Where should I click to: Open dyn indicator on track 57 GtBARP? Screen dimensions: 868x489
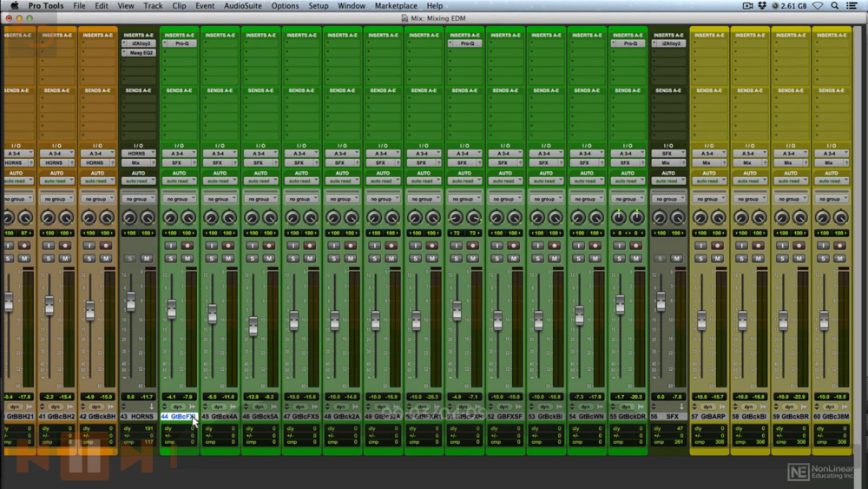pos(707,406)
